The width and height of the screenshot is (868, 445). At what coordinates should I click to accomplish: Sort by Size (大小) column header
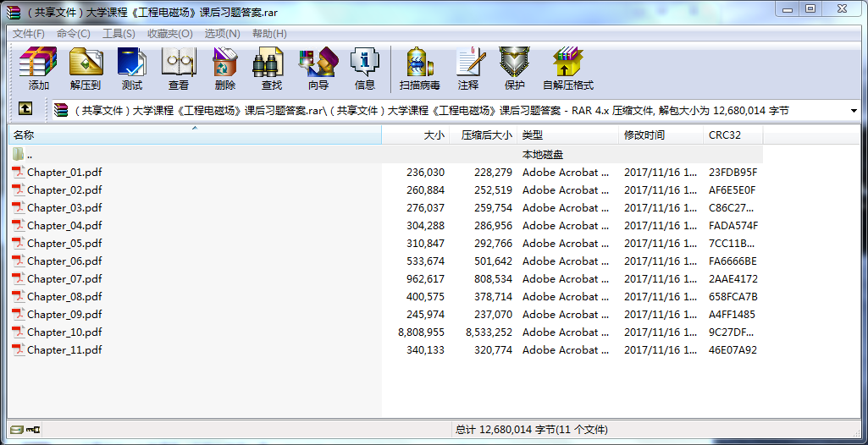415,135
